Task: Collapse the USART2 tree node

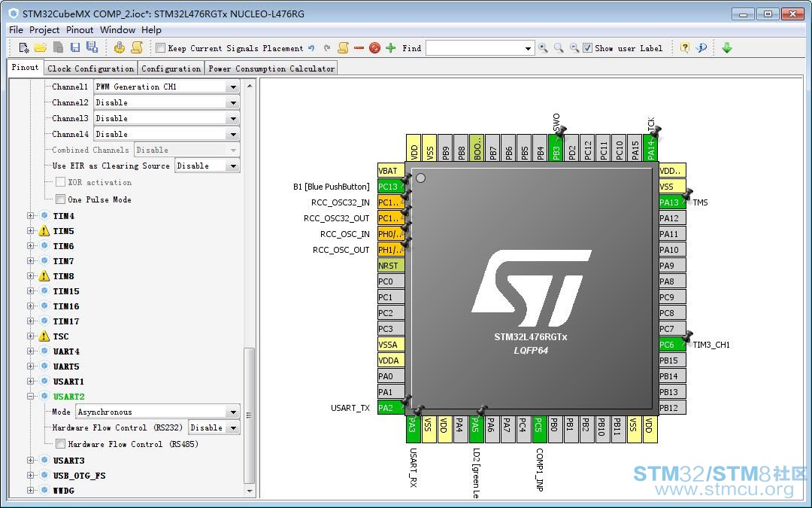Action: 31,396
